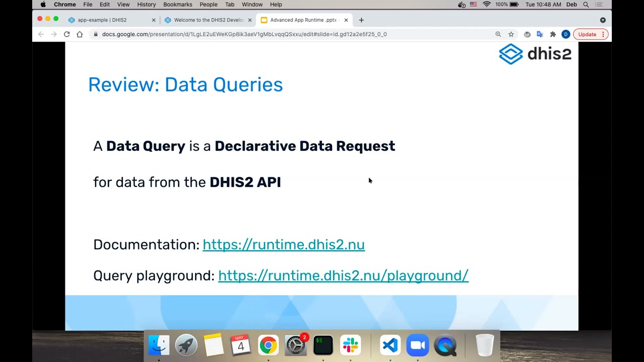Bookmark this page with the star
The width and height of the screenshot is (644, 362).
click(x=511, y=34)
